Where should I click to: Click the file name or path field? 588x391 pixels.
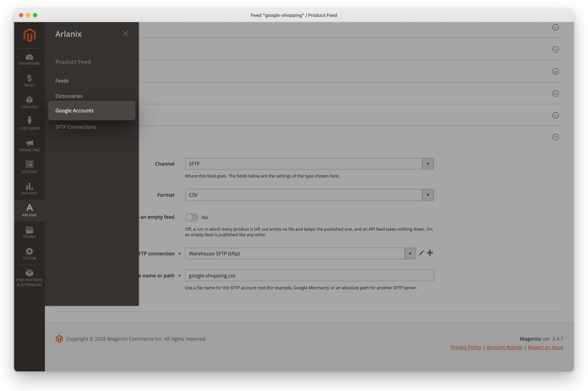[310, 276]
